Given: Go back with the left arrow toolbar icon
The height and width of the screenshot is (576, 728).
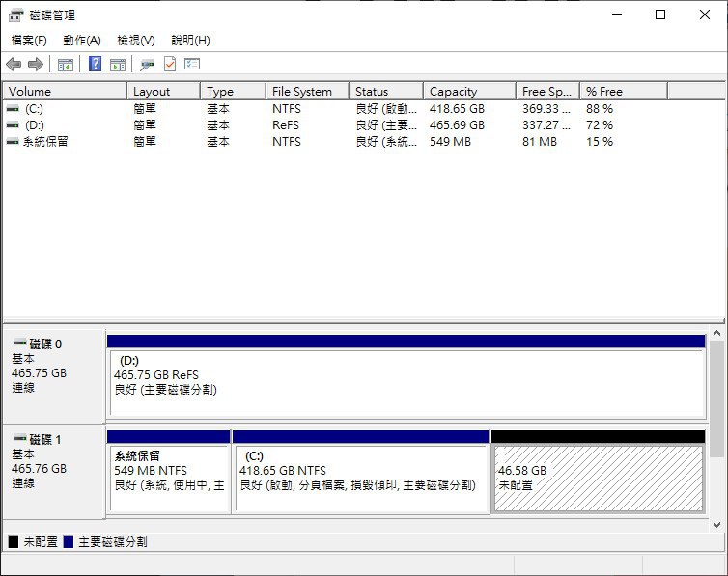Looking at the screenshot, I should [14, 64].
